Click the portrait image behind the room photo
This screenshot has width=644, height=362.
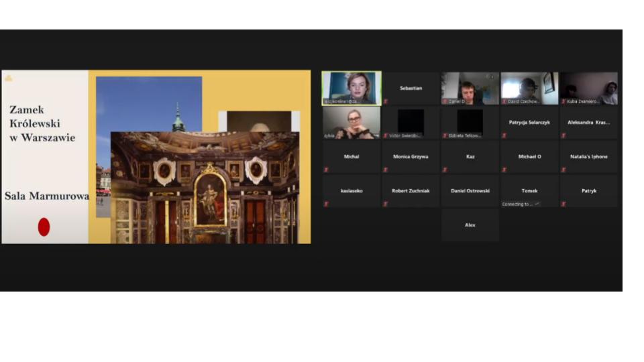pyautogui.click(x=259, y=121)
